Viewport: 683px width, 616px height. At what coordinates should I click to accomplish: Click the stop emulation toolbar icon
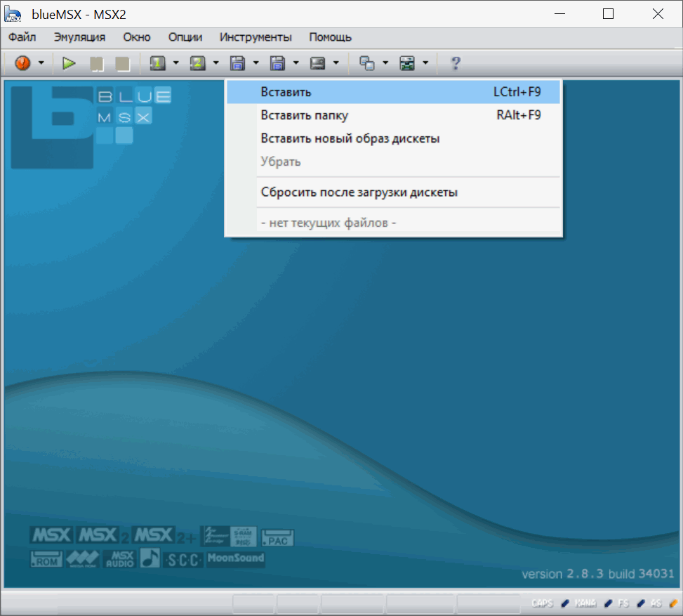(122, 64)
